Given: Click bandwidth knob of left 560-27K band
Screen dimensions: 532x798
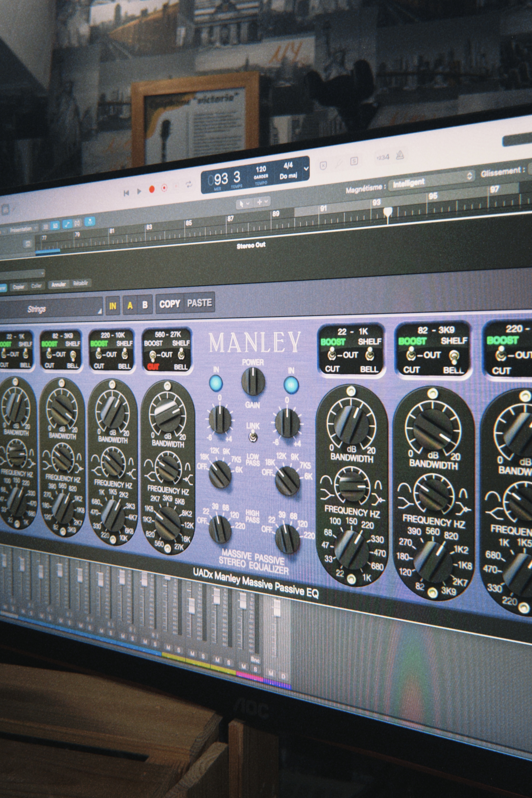Looking at the screenshot, I should pyautogui.click(x=168, y=468).
